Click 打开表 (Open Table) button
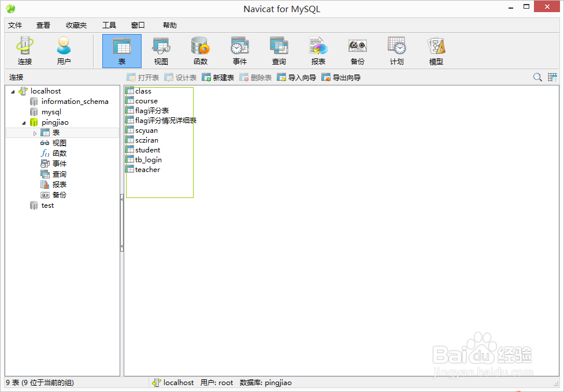The image size is (564, 392). [x=143, y=77]
